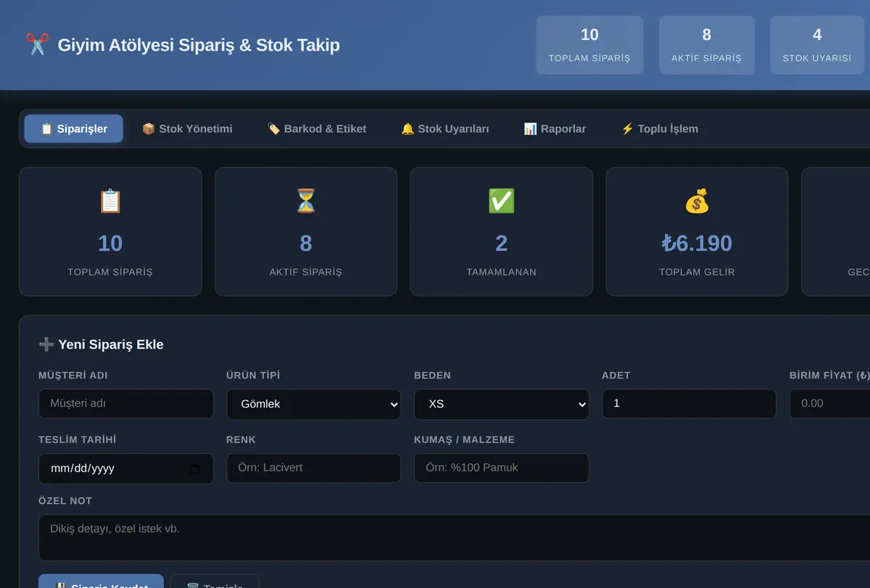Click the header Stok Uyarısı stat box
The width and height of the screenshot is (870, 588).
(817, 45)
